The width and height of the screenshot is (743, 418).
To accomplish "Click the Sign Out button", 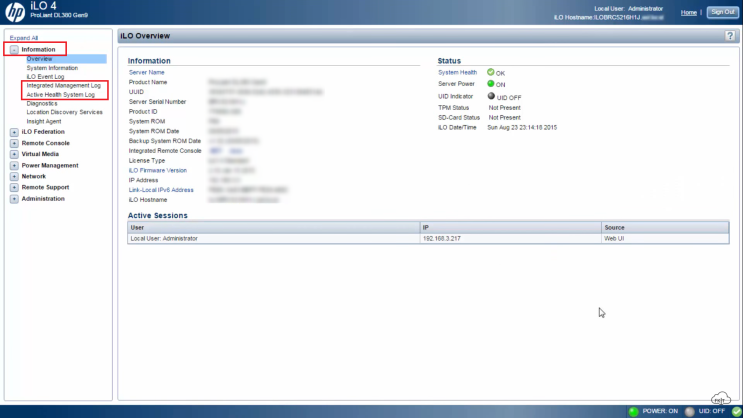I will (721, 12).
